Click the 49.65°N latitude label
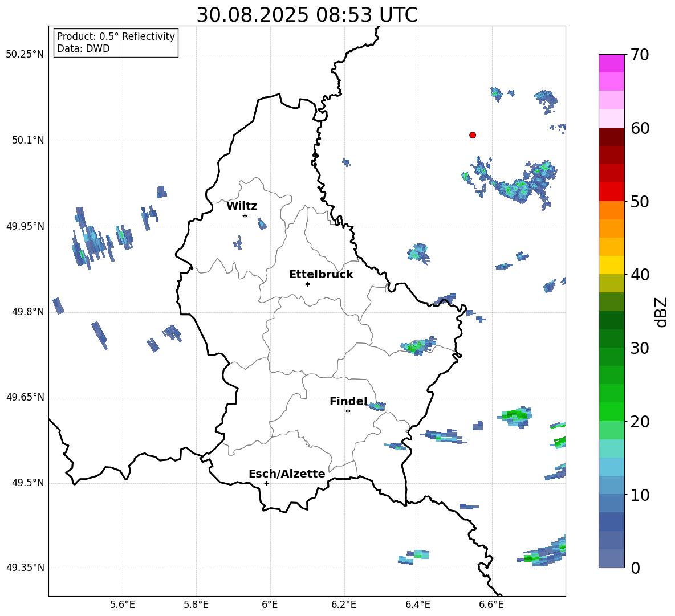Screen dimensions: 675x616 pyautogui.click(x=25, y=397)
